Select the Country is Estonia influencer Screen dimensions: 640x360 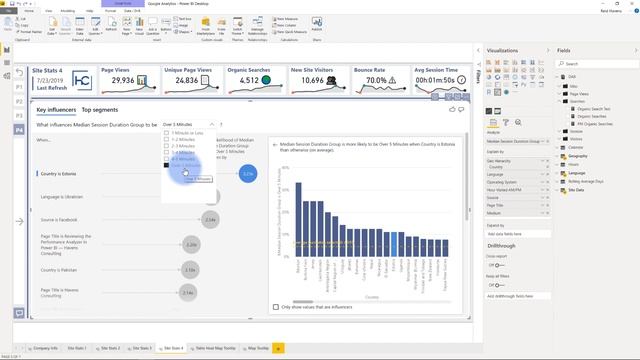[58, 174]
